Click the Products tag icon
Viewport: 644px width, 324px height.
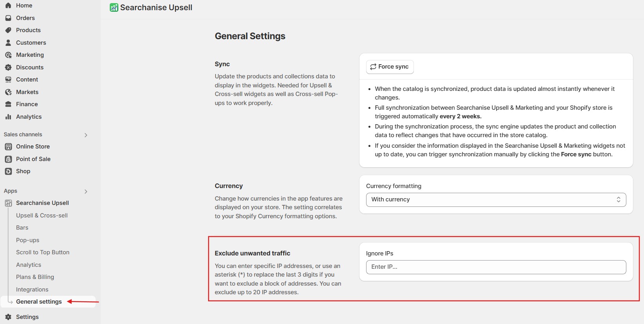(8, 30)
